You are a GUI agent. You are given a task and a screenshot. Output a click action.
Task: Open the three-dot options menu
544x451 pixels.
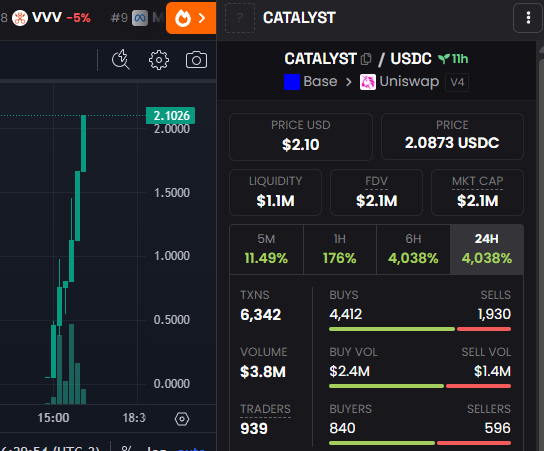tap(528, 18)
